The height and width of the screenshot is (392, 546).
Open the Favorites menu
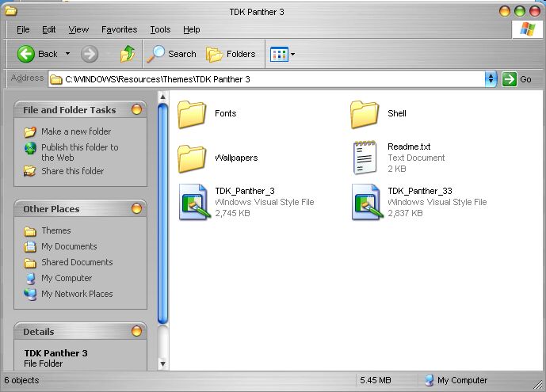pyautogui.click(x=119, y=29)
